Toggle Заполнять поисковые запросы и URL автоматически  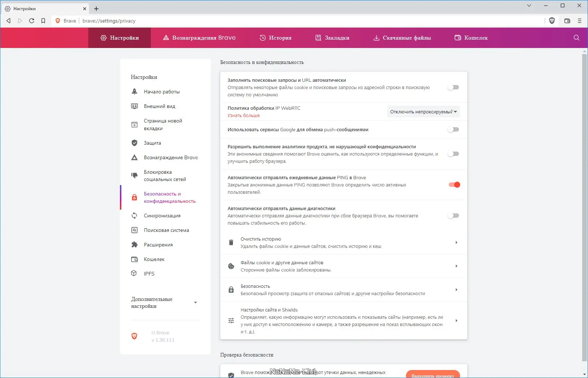click(x=454, y=87)
